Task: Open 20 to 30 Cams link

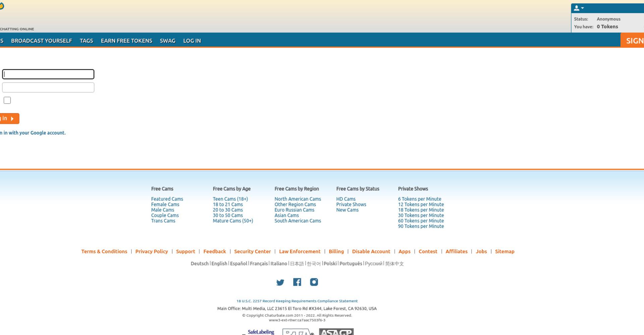Action: click(x=228, y=210)
